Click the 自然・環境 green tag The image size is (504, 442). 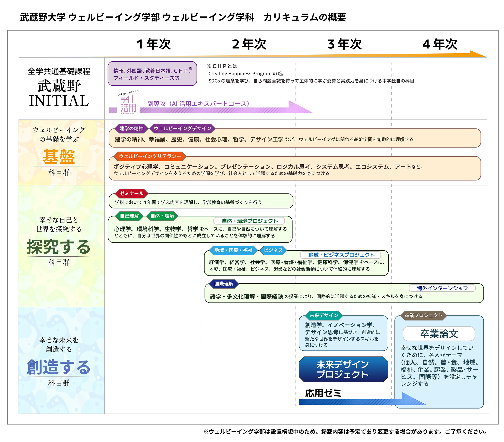pyautogui.click(x=162, y=216)
